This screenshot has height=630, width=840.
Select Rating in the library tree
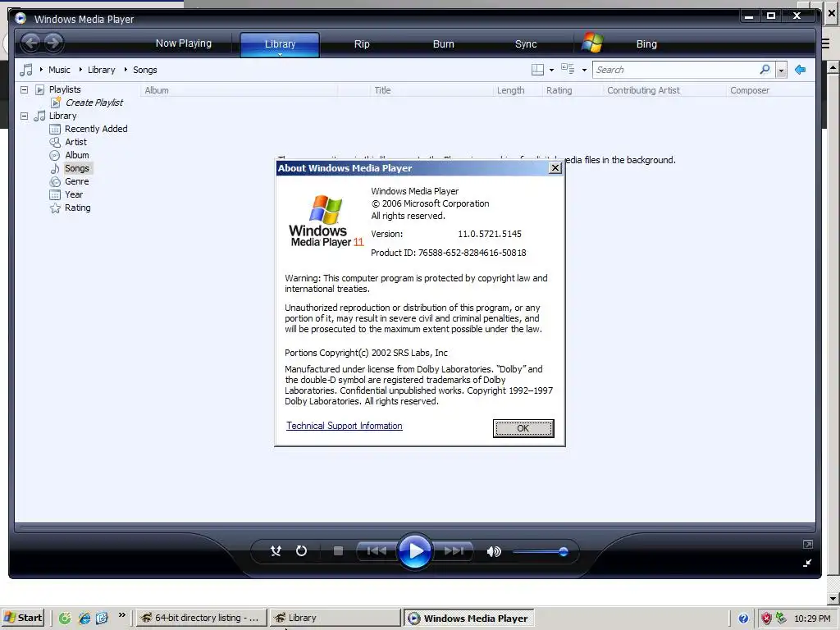click(x=77, y=208)
